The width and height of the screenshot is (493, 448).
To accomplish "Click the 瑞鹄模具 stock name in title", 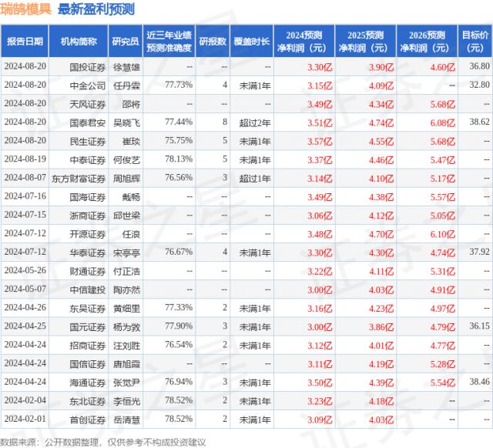I will point(26,10).
